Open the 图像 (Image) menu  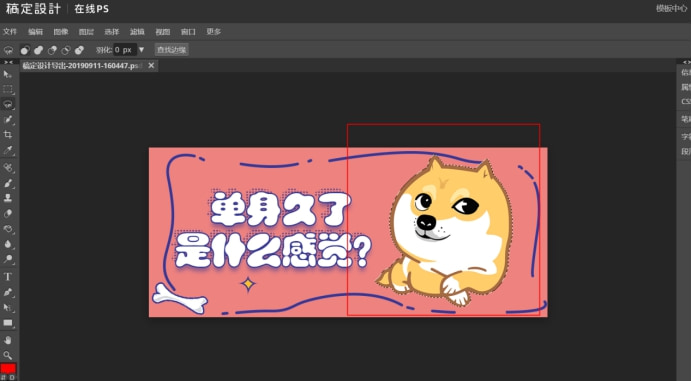tap(61, 32)
